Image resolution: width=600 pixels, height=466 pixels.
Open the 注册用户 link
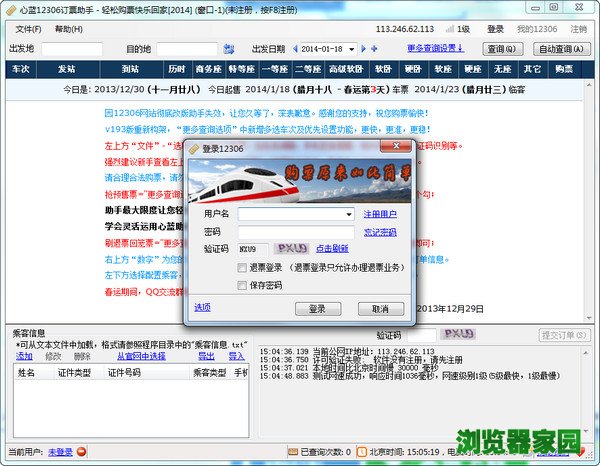pos(380,214)
